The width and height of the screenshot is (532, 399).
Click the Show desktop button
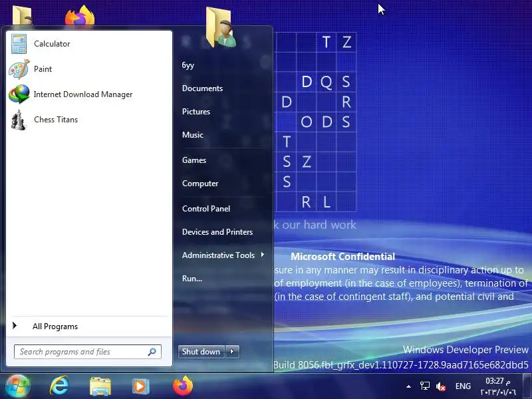tap(527, 386)
